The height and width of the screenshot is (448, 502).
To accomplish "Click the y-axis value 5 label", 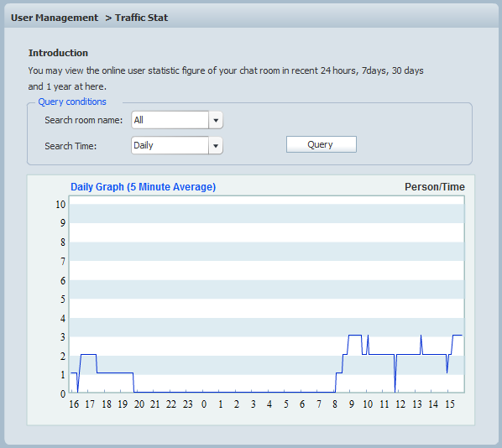I will (x=63, y=300).
